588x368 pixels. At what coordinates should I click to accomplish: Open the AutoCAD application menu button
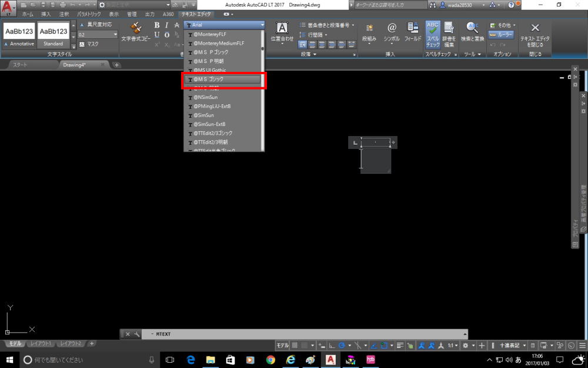pos(9,8)
